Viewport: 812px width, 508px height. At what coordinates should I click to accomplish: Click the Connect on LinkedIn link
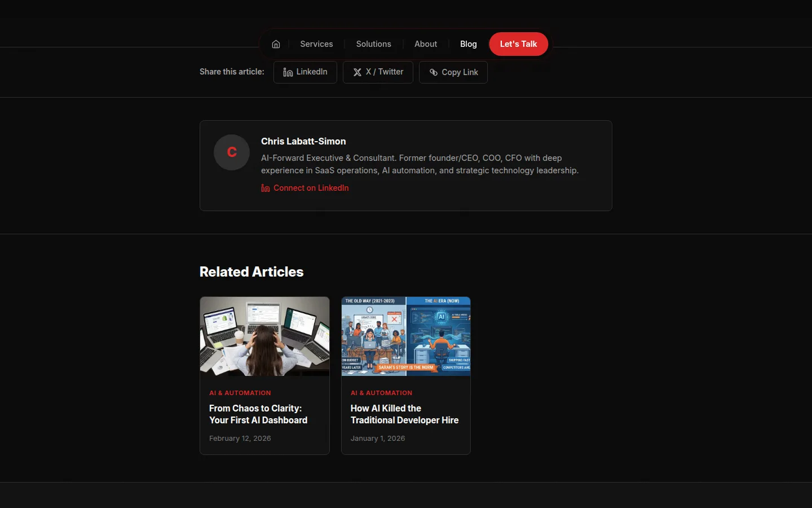(311, 188)
